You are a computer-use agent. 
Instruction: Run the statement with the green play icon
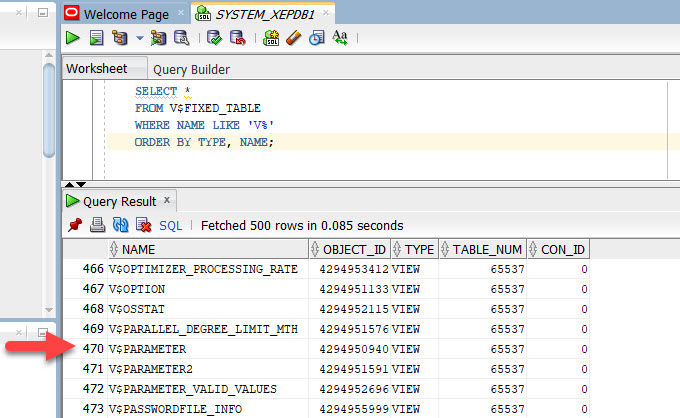72,38
